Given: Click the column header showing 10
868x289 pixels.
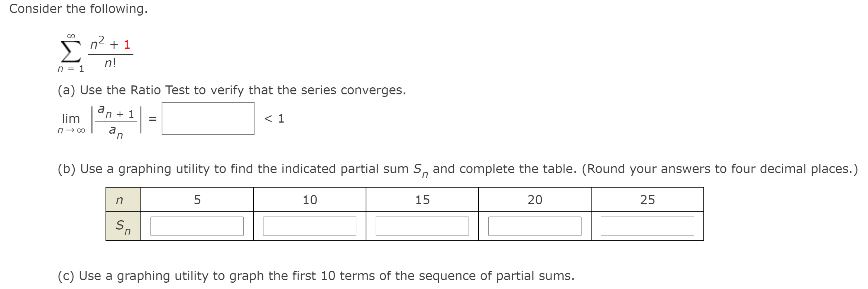Looking at the screenshot, I should (311, 200).
